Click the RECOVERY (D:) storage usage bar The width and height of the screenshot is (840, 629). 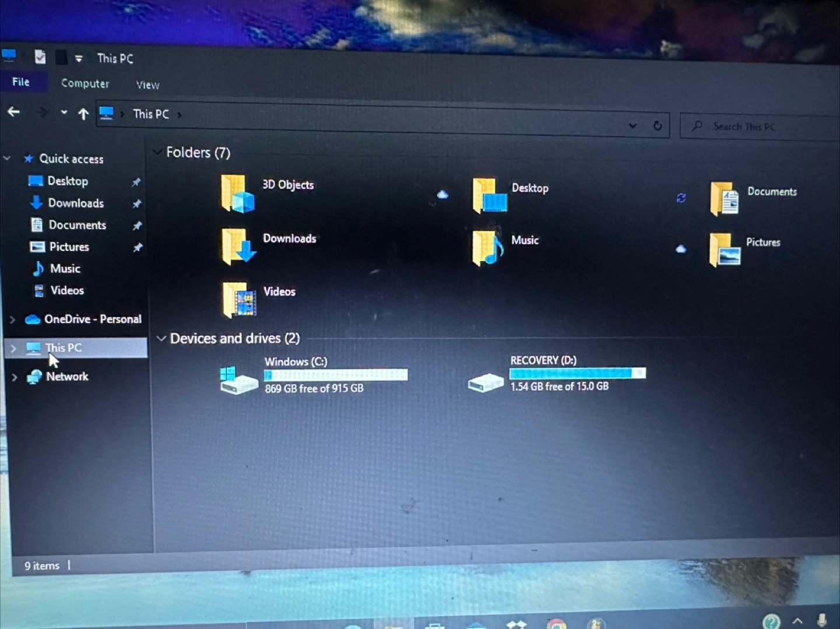point(577,373)
